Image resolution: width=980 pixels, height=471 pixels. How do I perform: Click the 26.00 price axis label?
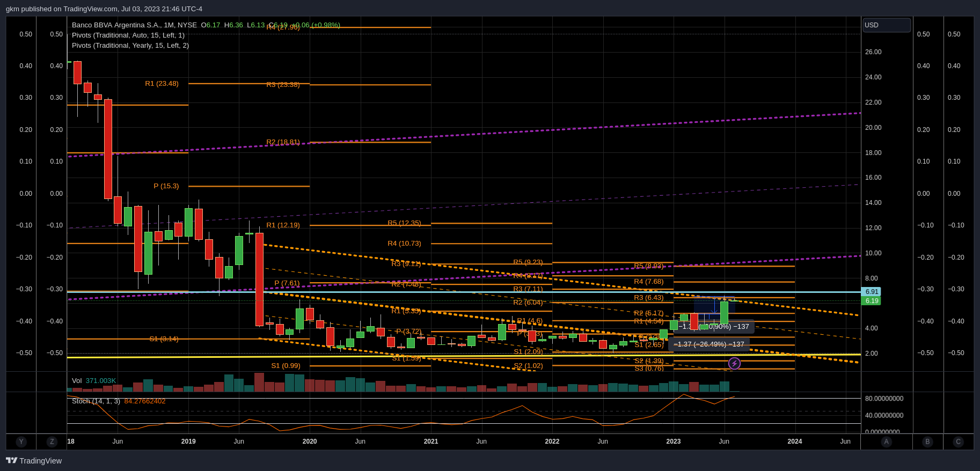pyautogui.click(x=873, y=52)
